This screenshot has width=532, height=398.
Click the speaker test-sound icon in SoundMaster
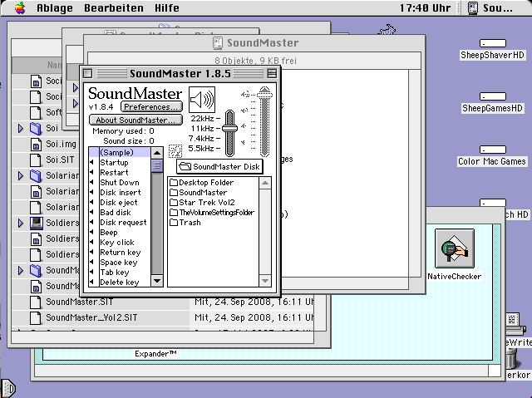pyautogui.click(x=202, y=100)
